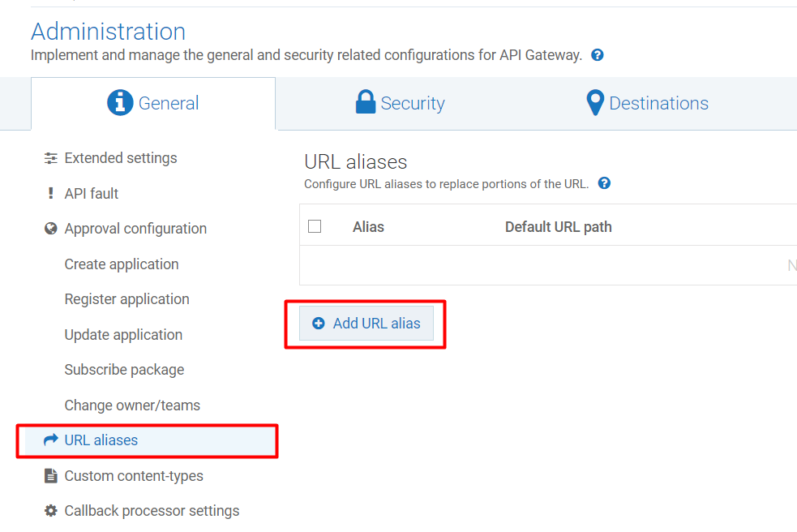Click the Alias column header
Viewport: 797px width, 532px height.
coord(368,227)
